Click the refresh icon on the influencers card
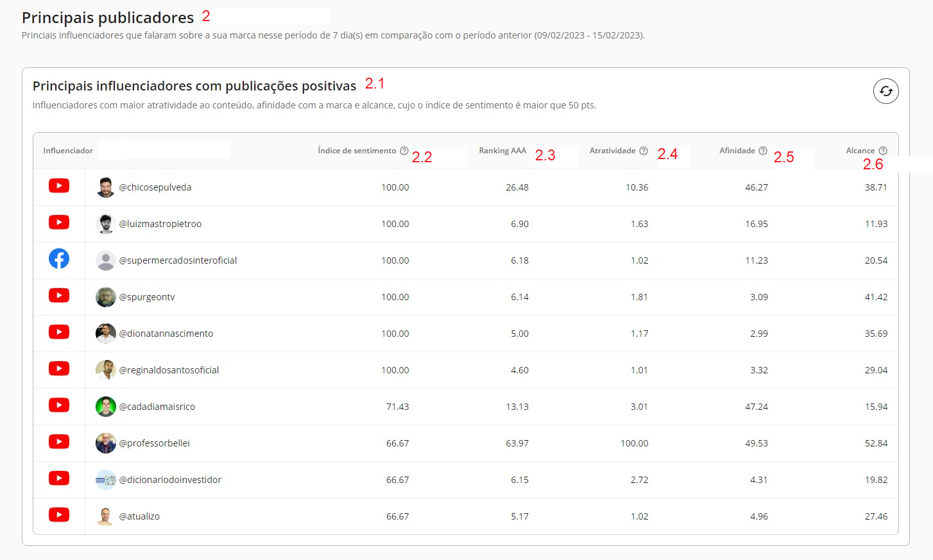Image resolution: width=933 pixels, height=560 pixels. [x=886, y=91]
